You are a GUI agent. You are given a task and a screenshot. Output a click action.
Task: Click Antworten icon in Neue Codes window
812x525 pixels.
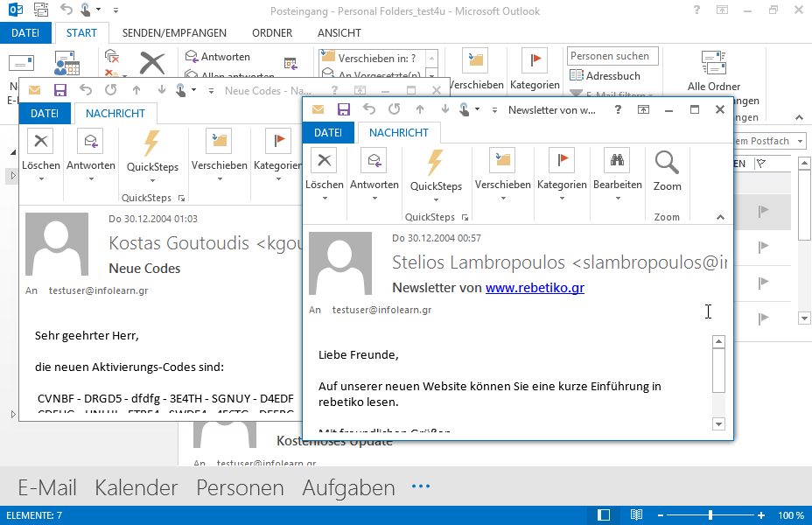[91, 141]
